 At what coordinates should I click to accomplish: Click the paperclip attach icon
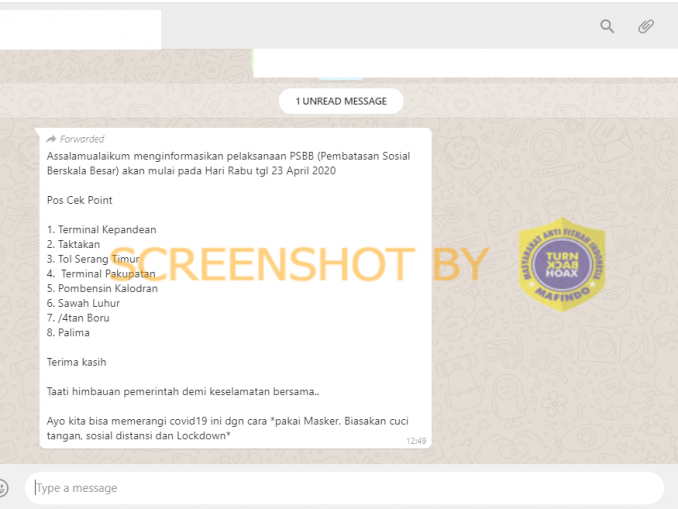646,26
